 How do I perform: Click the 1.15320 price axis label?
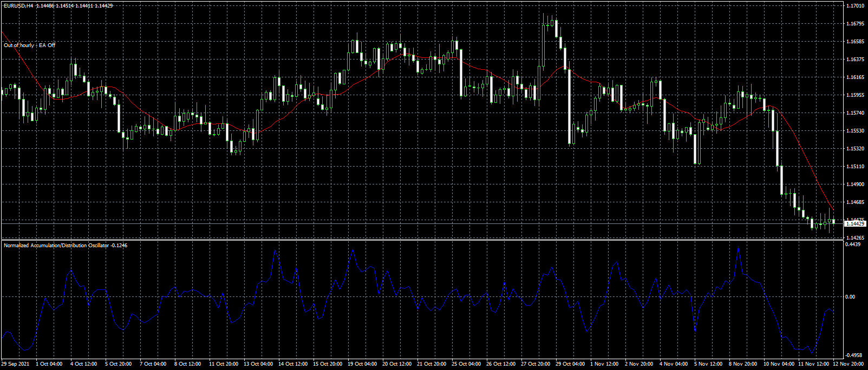click(855, 149)
